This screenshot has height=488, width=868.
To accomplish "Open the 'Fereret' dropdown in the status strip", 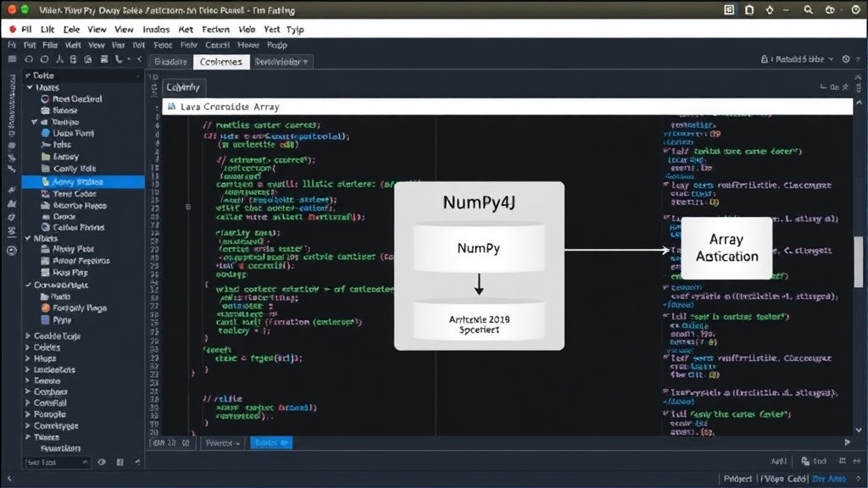I will coord(222,442).
